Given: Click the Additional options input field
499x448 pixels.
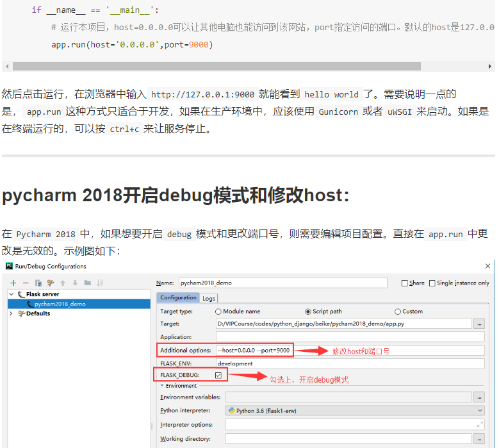Looking at the screenshot, I should 350,350.
